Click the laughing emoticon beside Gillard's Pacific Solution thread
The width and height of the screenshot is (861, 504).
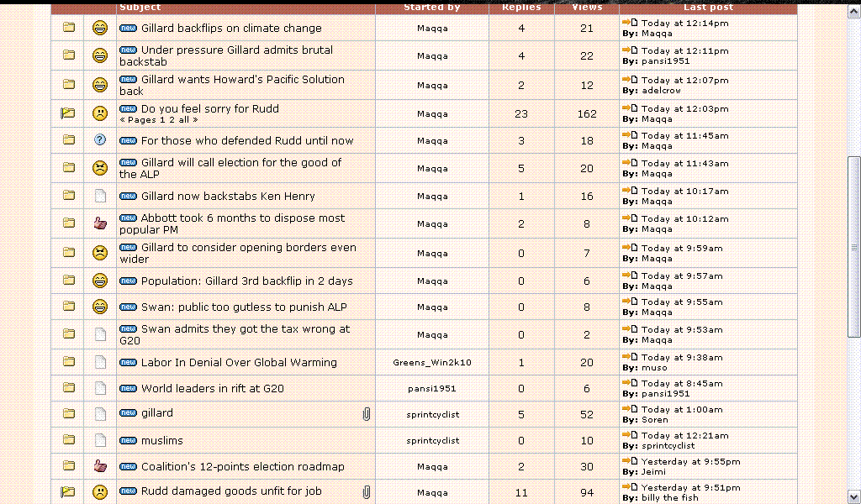pos(100,84)
